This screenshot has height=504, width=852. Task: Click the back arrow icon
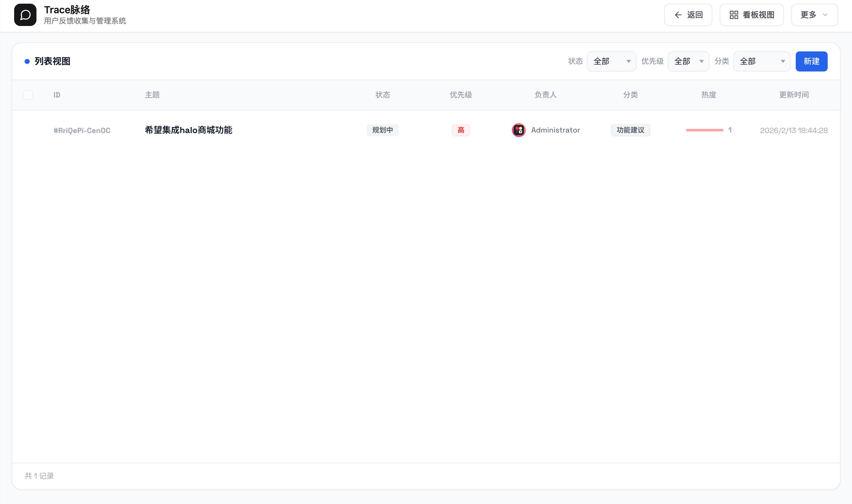click(678, 15)
